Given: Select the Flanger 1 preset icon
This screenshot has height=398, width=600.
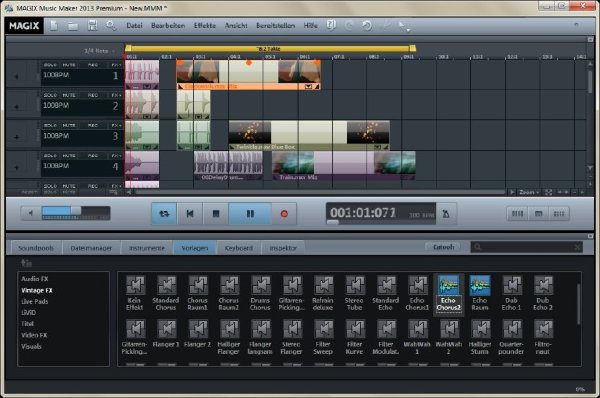Looking at the screenshot, I should pyautogui.click(x=166, y=329).
